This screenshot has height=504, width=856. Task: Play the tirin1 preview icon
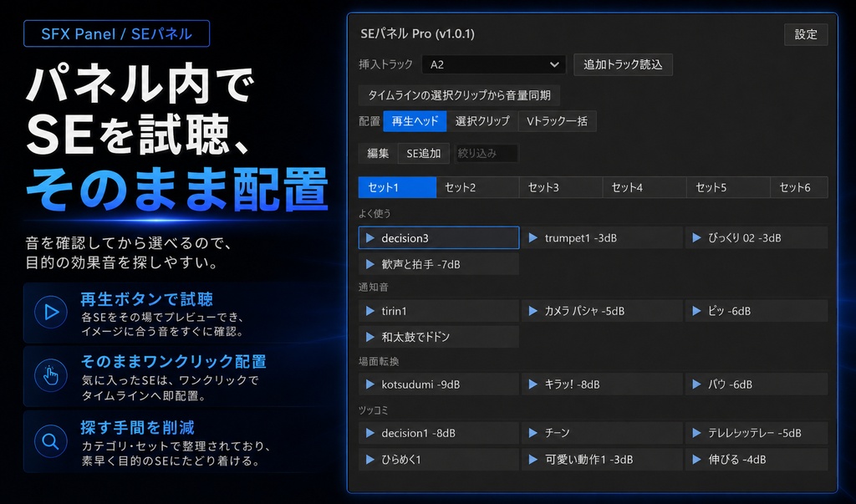click(370, 311)
